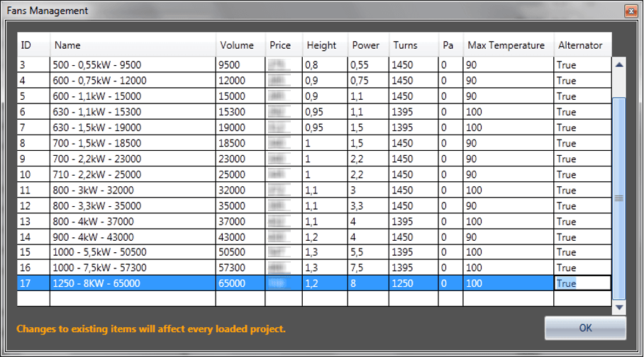
Task: Sort by the Volume column header
Action: (x=240, y=45)
